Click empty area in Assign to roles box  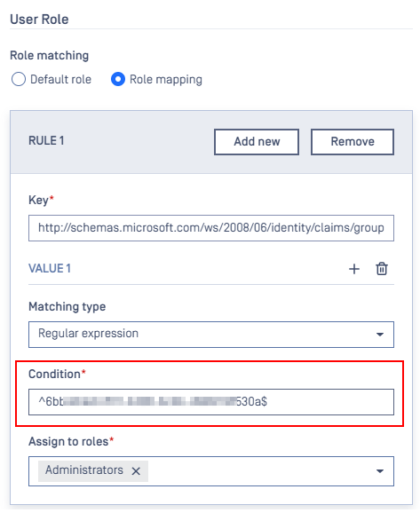click(x=258, y=471)
